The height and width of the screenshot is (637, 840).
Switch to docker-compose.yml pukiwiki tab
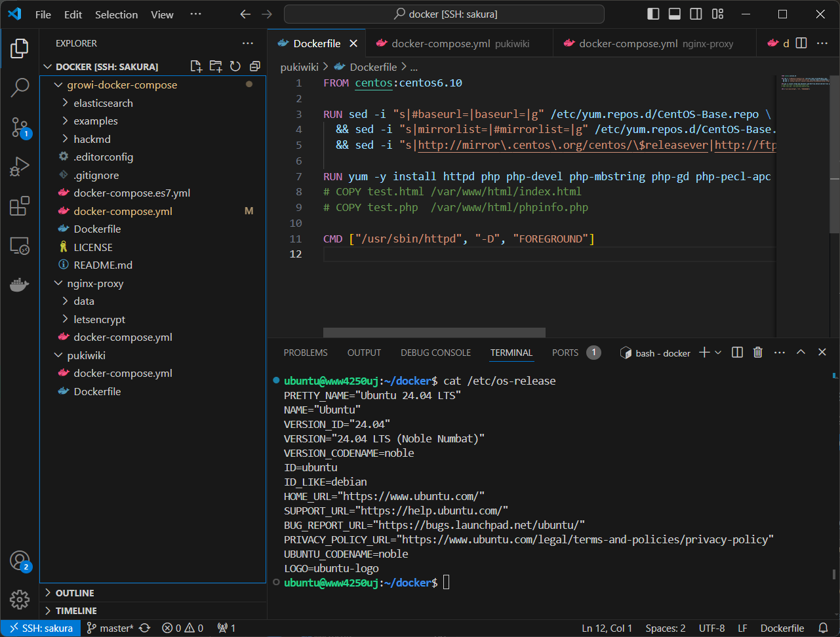460,43
